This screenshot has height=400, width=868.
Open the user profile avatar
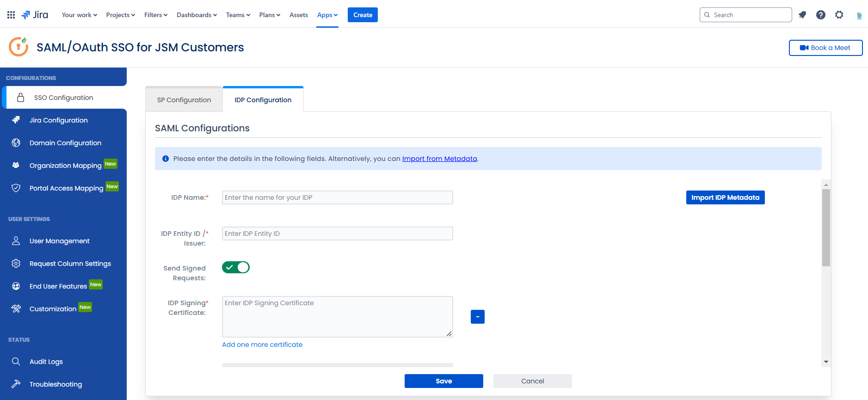[859, 15]
